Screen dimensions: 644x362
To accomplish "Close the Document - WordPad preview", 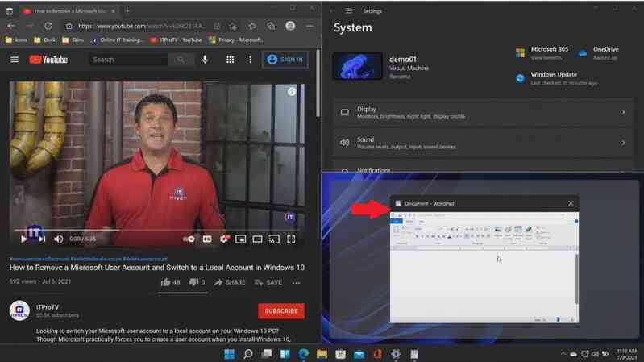I will coord(571,203).
